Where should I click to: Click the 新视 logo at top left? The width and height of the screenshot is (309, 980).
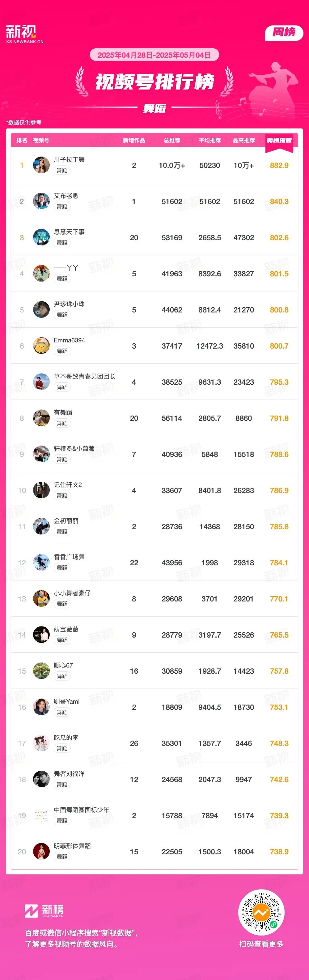[25, 34]
